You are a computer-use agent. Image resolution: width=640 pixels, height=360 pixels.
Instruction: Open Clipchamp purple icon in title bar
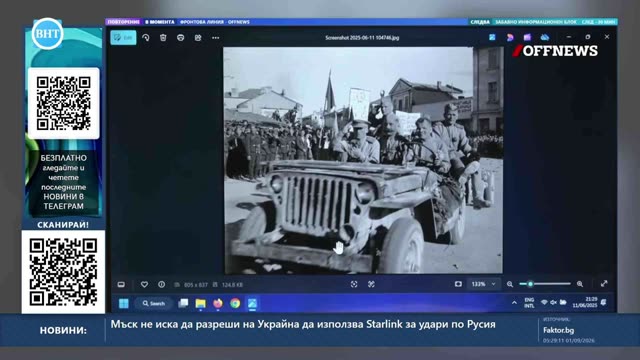527,37
